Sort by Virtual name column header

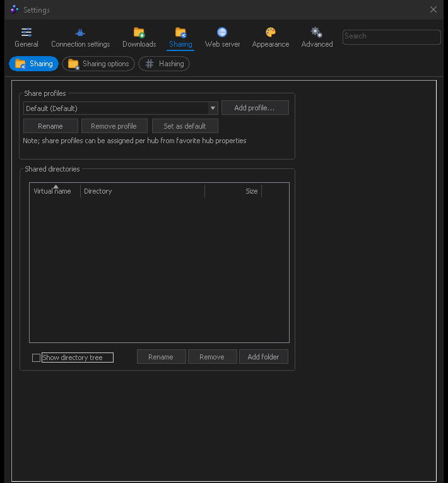(55, 191)
